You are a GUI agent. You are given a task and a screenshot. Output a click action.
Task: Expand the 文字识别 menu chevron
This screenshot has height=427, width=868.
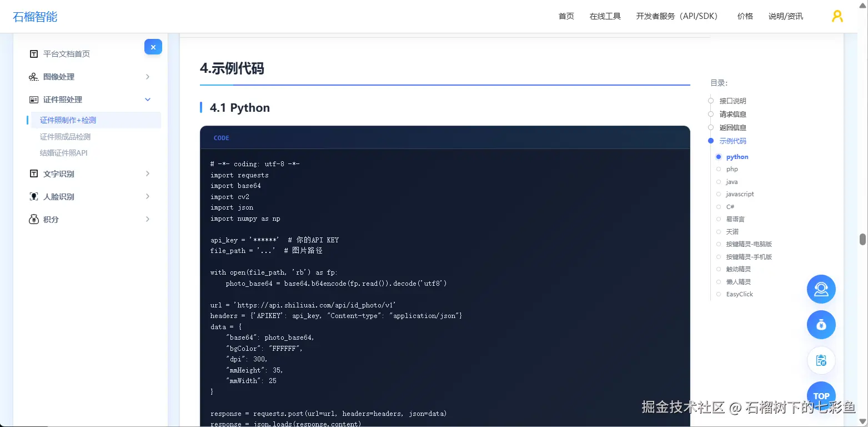[148, 174]
